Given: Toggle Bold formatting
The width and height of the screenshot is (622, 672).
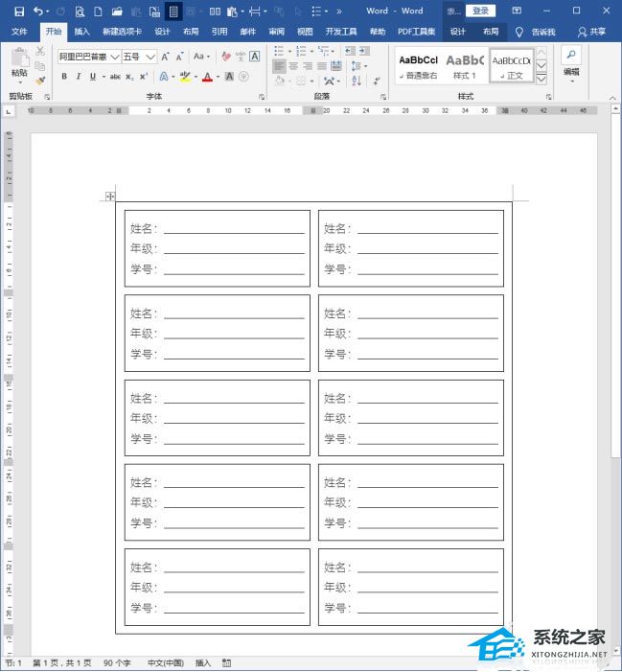Looking at the screenshot, I should coord(64,77).
